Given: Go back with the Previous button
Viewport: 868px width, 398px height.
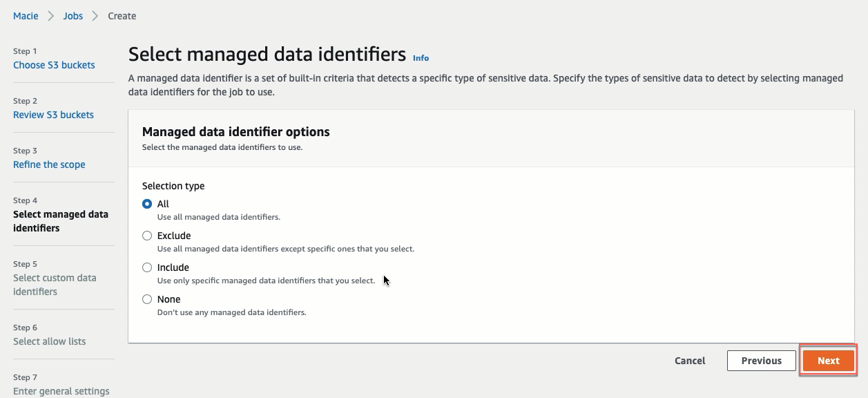Looking at the screenshot, I should [761, 361].
